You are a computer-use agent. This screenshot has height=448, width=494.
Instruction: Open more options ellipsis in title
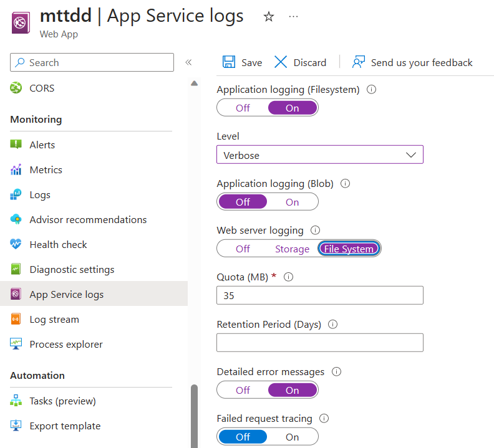(x=294, y=17)
